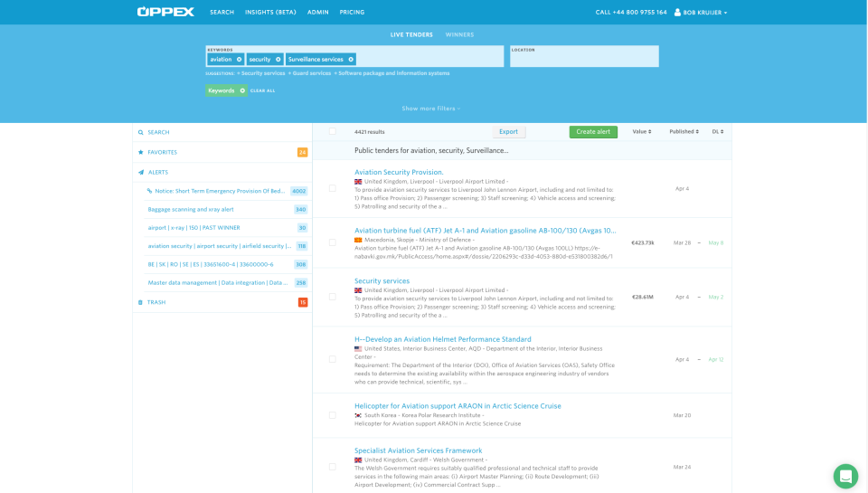Click the OPPEX logo
The width and height of the screenshot is (868, 493).
click(165, 12)
